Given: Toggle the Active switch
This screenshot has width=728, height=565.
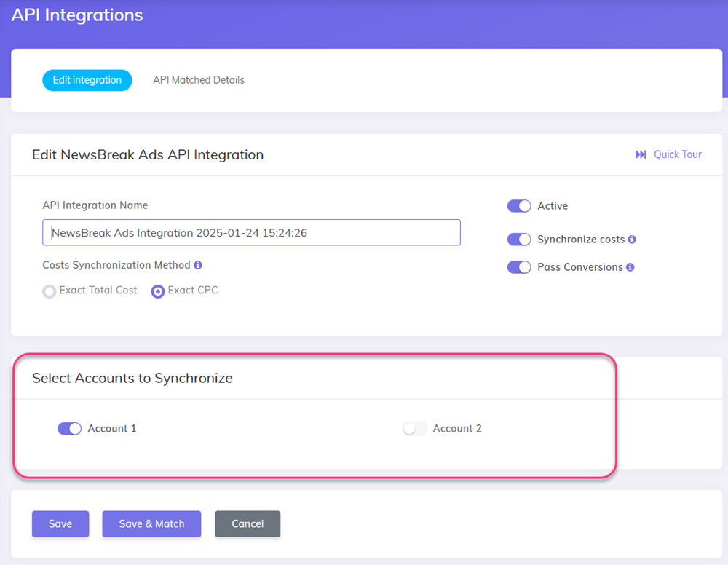Looking at the screenshot, I should (518, 205).
